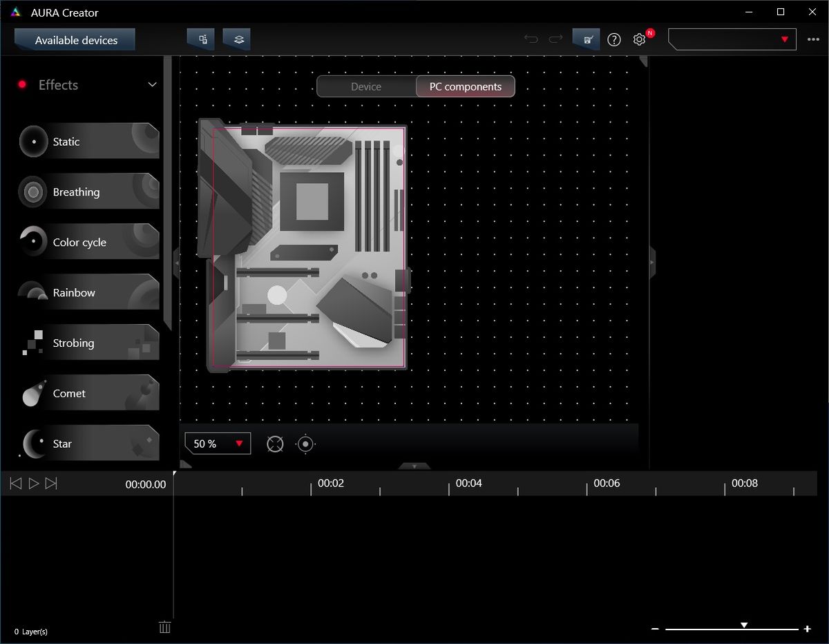Click the save and apply icon
The width and height of the screenshot is (829, 644).
click(586, 39)
